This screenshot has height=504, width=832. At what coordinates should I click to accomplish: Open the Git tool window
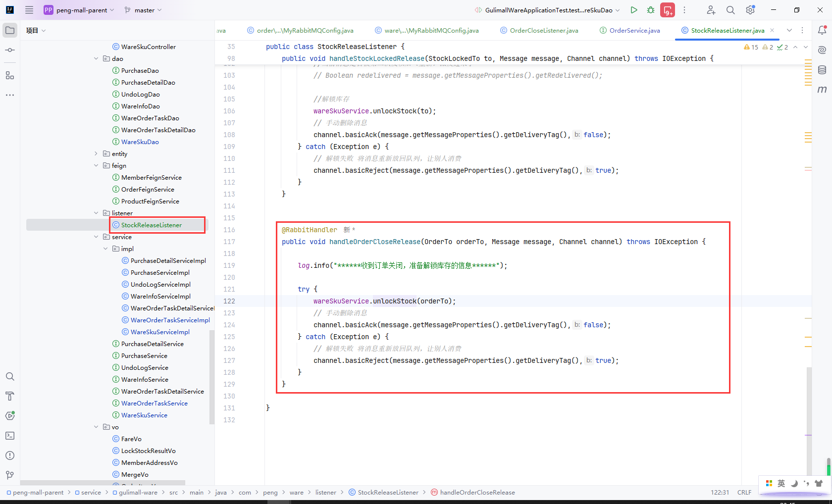(10, 475)
